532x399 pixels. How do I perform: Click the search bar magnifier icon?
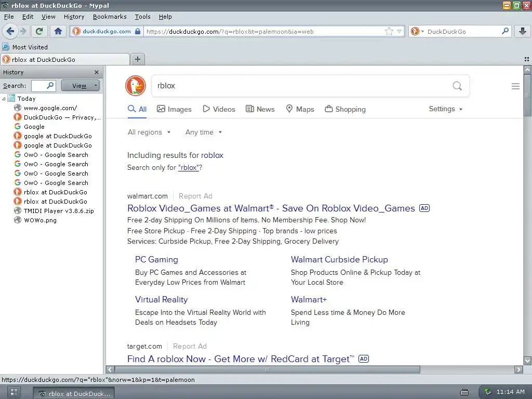click(505, 31)
